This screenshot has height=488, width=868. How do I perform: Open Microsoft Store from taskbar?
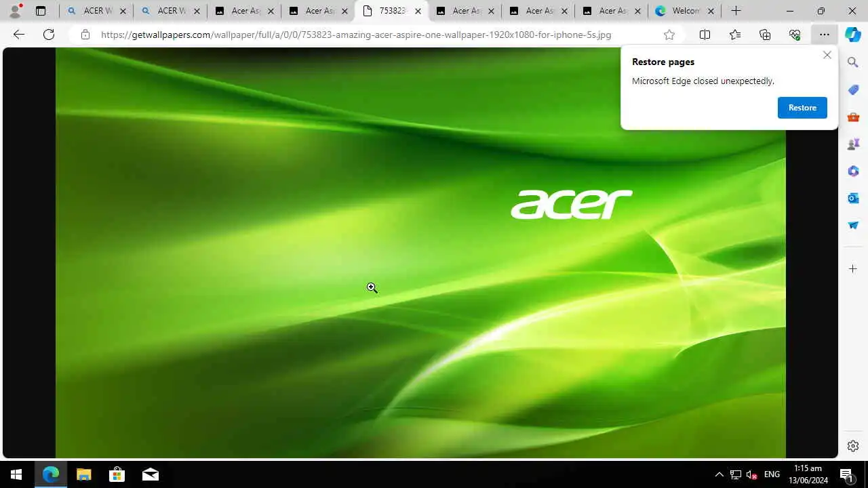[117, 474]
